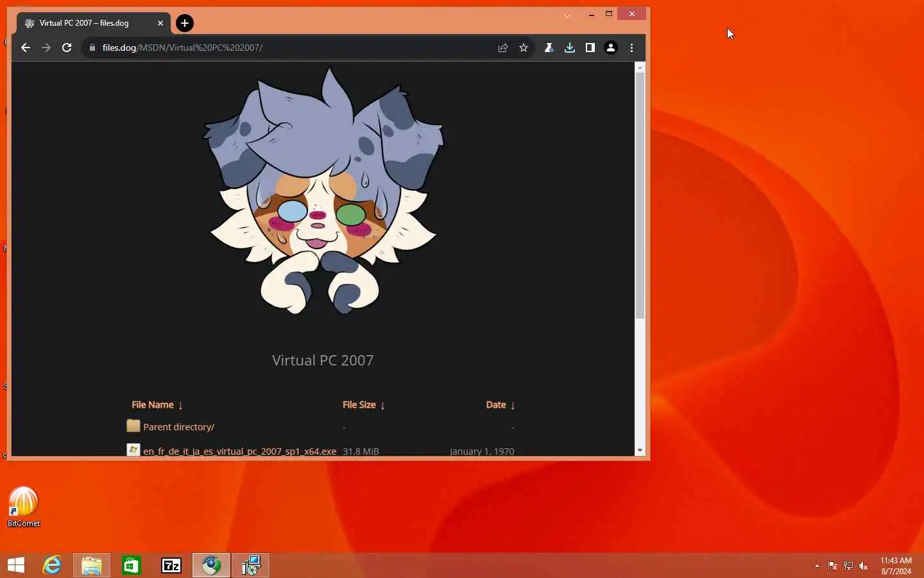
Task: Reload the files.dog page
Action: point(67,48)
